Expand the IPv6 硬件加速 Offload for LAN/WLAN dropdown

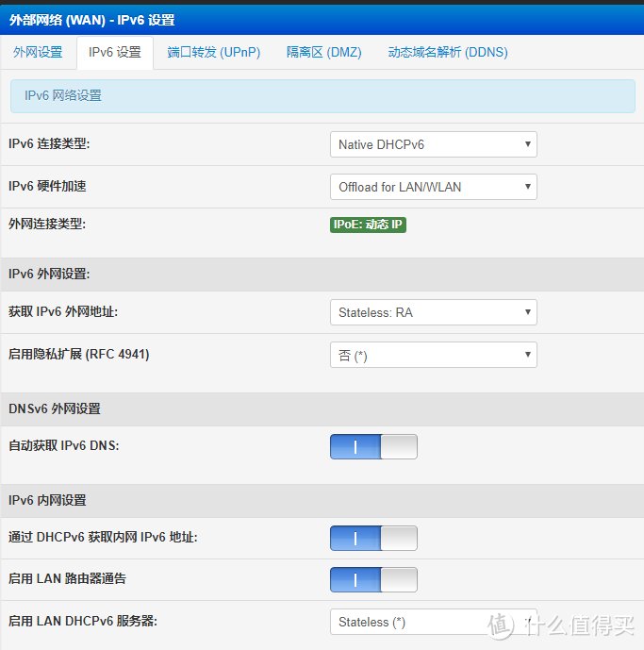434,187
